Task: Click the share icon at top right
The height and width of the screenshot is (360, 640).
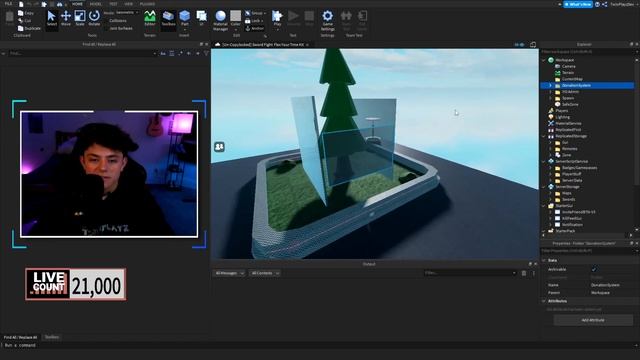Action: coord(604,4)
